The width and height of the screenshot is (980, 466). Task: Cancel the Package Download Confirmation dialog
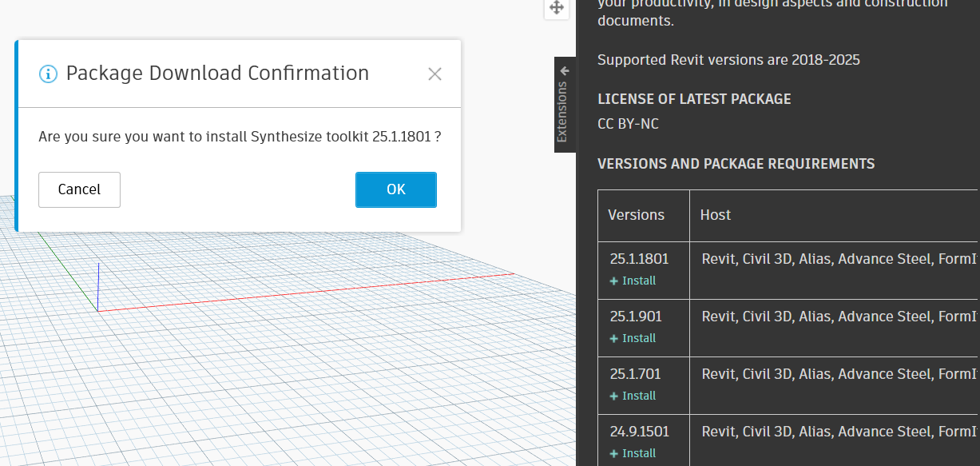pyautogui.click(x=79, y=189)
